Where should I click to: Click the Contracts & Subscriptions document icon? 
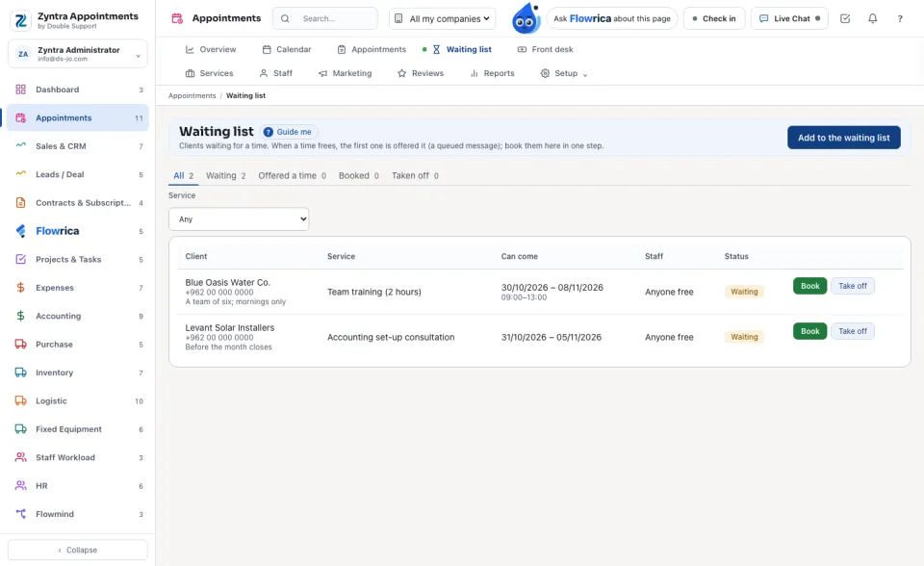[x=20, y=203]
